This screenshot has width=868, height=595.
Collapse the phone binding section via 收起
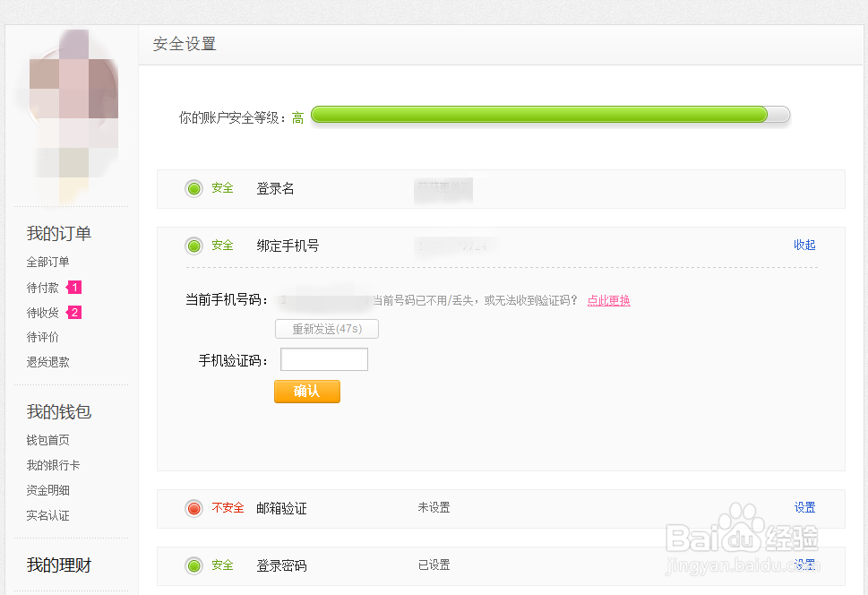804,245
